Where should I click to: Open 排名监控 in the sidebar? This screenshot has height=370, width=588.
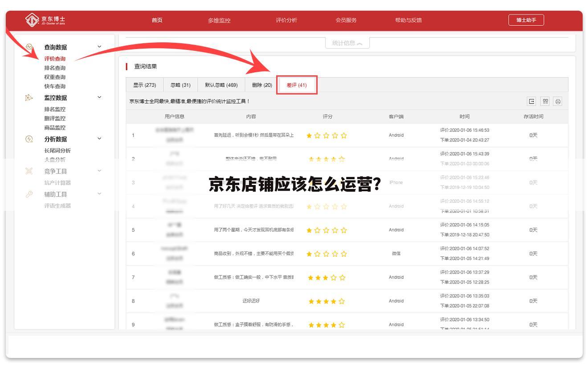(x=55, y=109)
